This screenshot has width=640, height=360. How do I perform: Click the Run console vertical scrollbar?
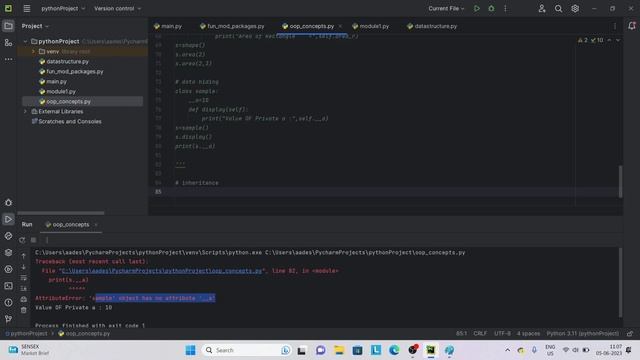pyautogui.click(x=620, y=282)
